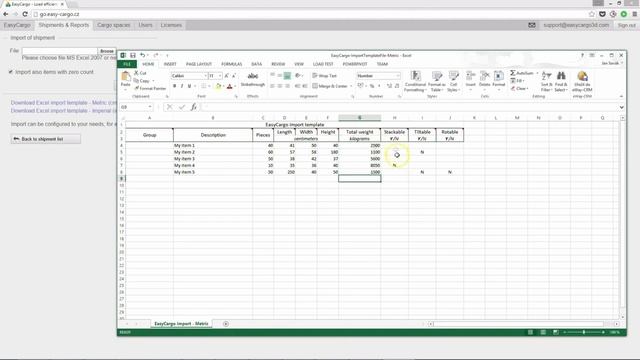Open Download Excel import template - Imperial link
The image size is (640, 360).
(x=63, y=111)
